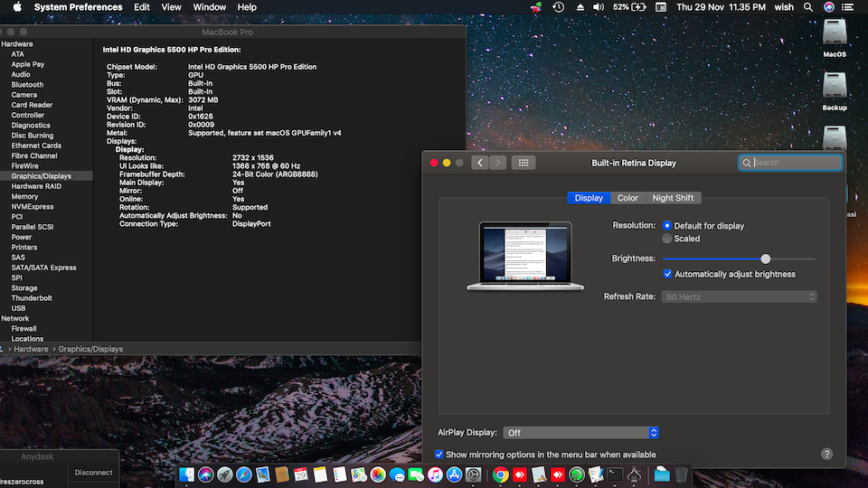Image resolution: width=868 pixels, height=488 pixels.
Task: Open FaceTime icon in the Dock
Action: coord(416,474)
